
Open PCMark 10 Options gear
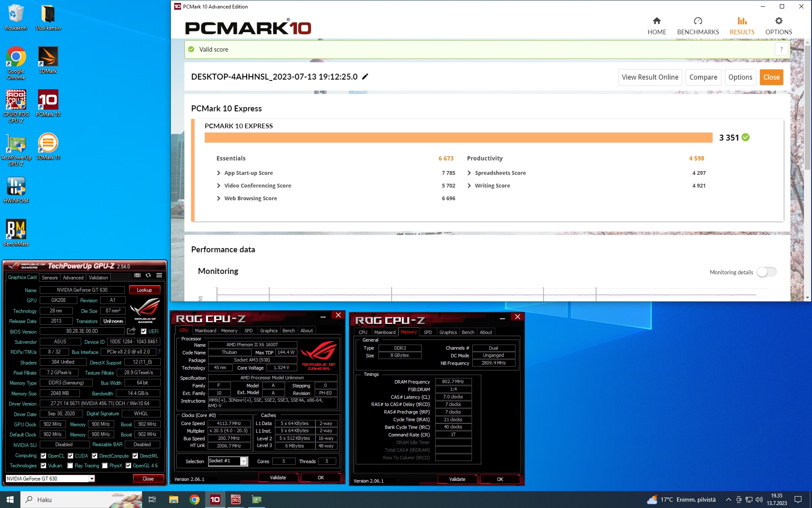pos(779,26)
